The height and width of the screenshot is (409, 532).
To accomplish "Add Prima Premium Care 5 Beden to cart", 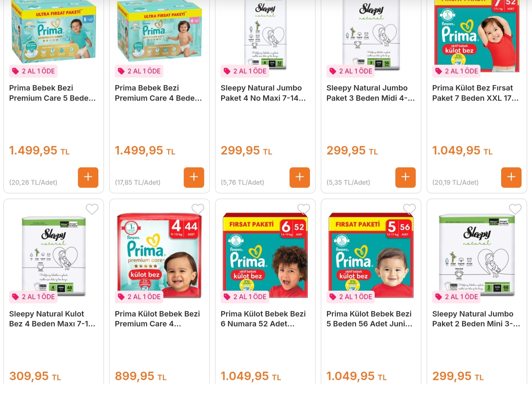I will point(88,177).
